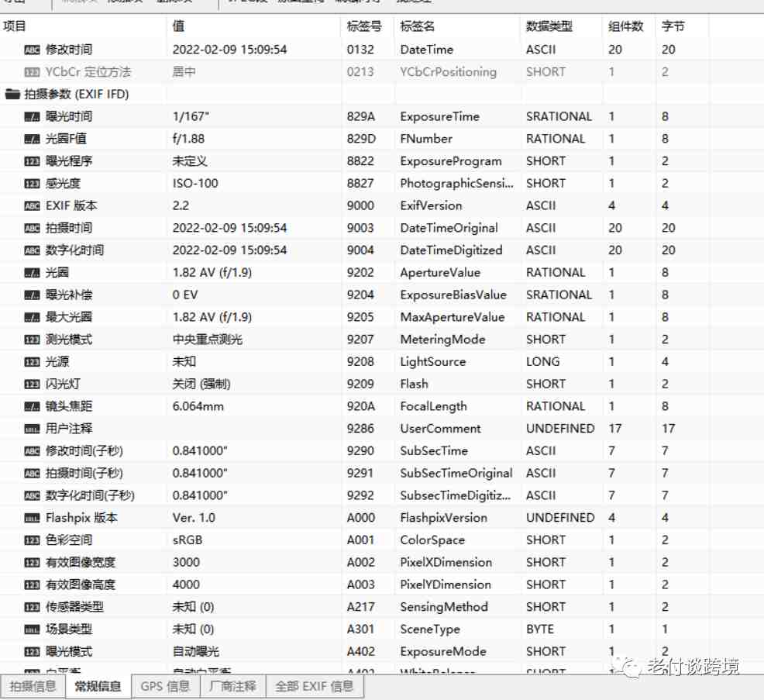The image size is (764, 700).
Task: Click the 123 icon beside 有效图像宽度
Action: click(x=33, y=563)
